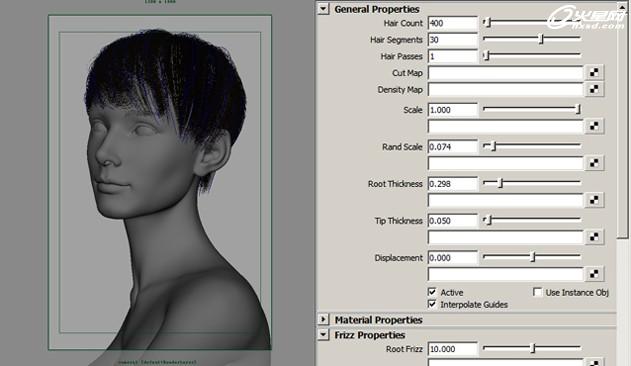Click the Hair Count slider
The height and width of the screenshot is (366, 631).
[x=532, y=23]
